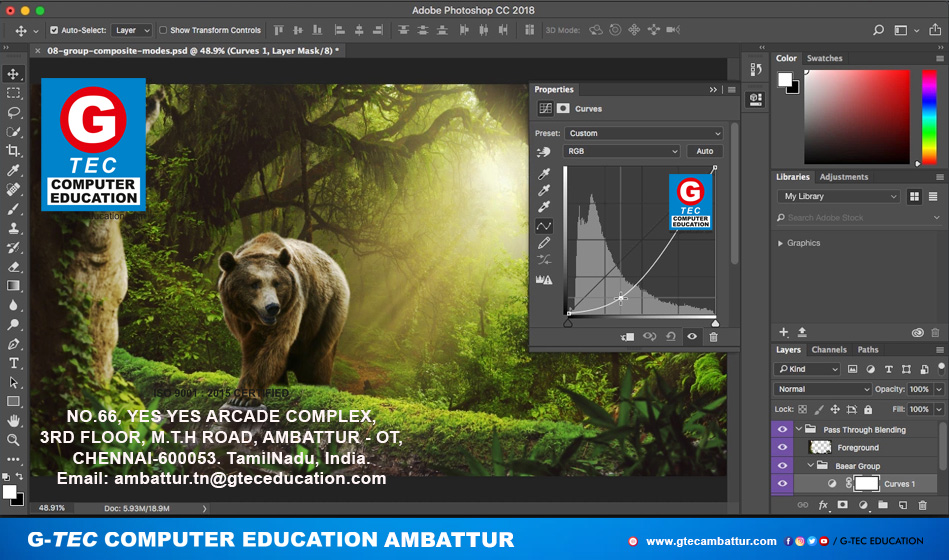This screenshot has height=560, width=949.
Task: Choose the pencil draw-curve tool in Curves
Action: point(544,243)
